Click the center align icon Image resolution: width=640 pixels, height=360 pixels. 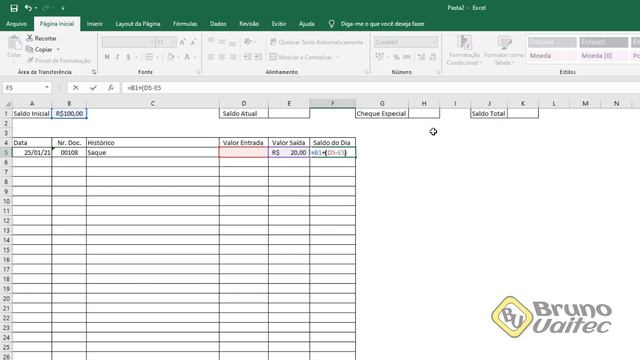pyautogui.click(x=222, y=57)
